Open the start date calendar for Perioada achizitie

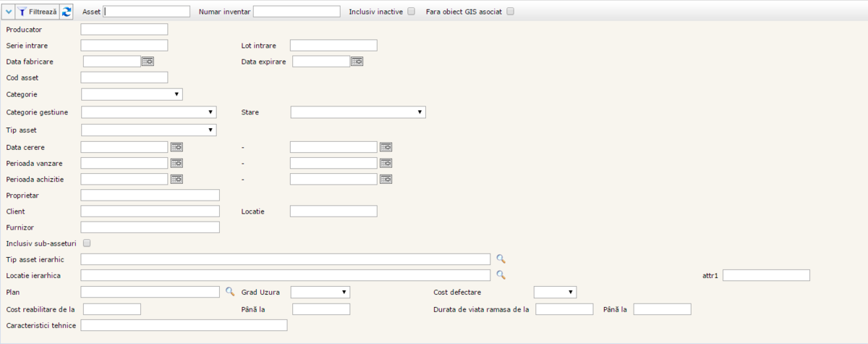pos(176,179)
